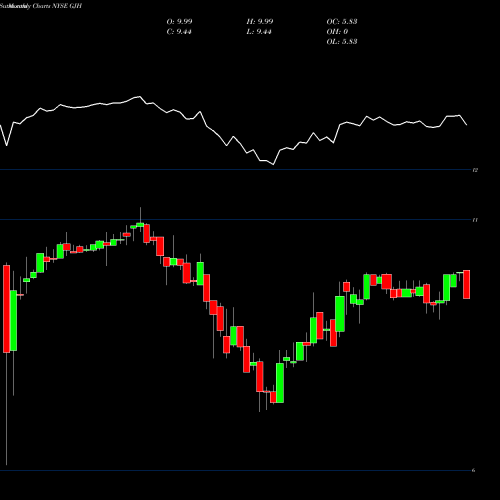Screen dimensions: 500x500
Task: Click the lowest dip of the white indicator line
Action: coord(273,164)
